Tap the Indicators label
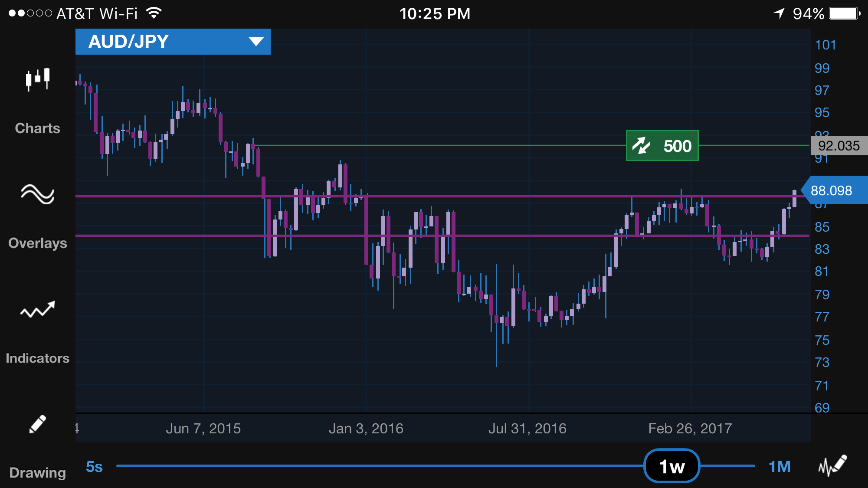The image size is (868, 488). tap(38, 358)
